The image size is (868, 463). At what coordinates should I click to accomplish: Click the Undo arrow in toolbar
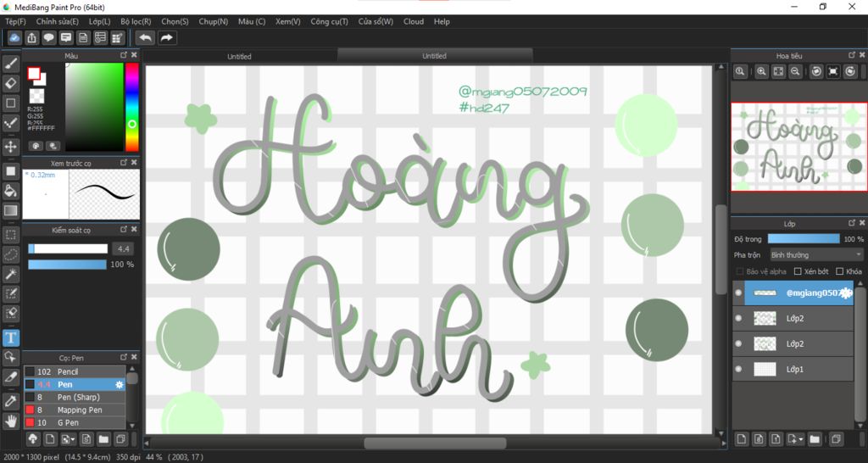pyautogui.click(x=146, y=37)
